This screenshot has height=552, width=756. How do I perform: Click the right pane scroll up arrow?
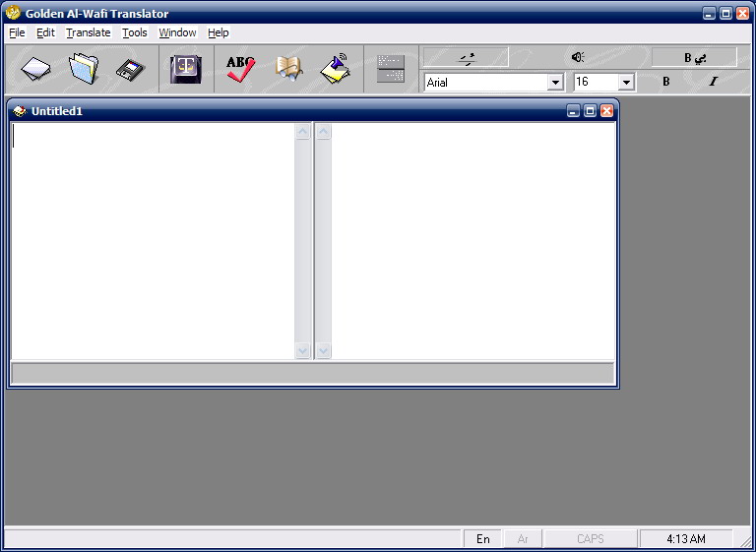324,131
